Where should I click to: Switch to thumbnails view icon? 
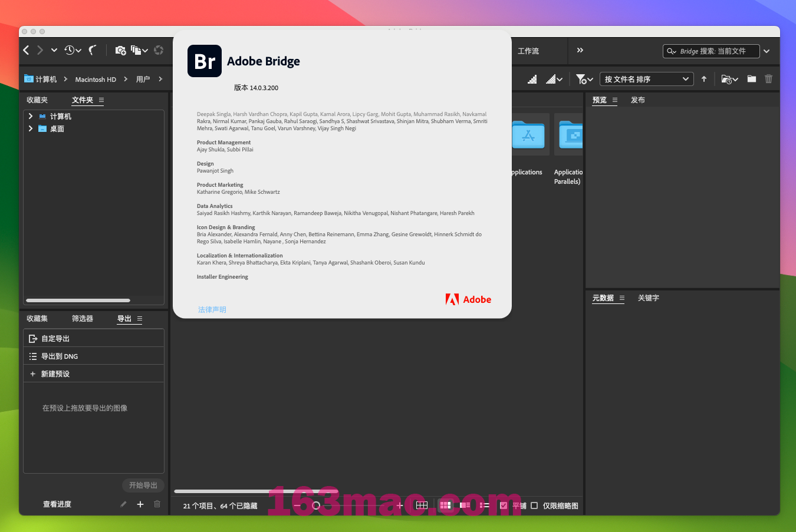[446, 505]
